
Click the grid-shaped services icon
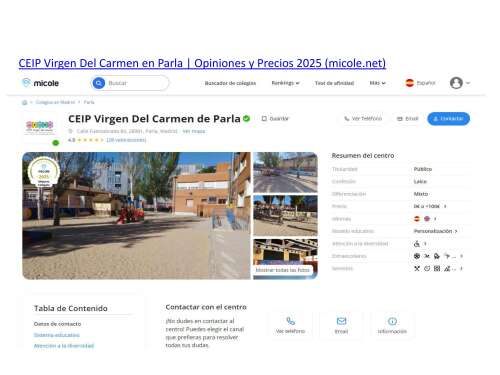pos(437,269)
